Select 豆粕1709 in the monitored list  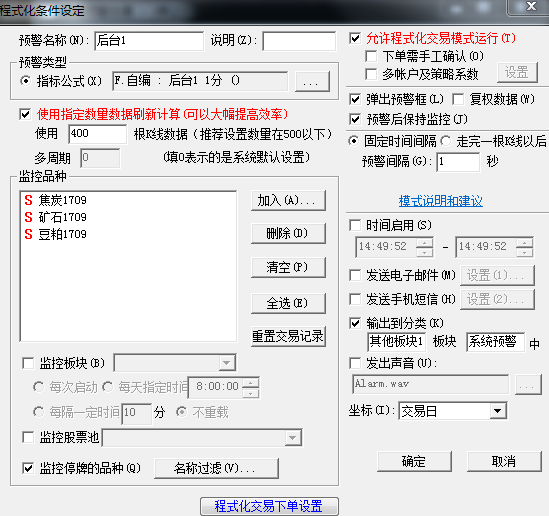[56, 234]
